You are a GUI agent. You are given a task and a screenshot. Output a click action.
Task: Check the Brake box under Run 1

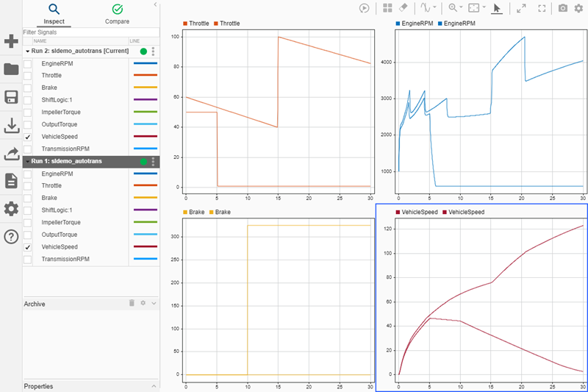click(x=28, y=198)
